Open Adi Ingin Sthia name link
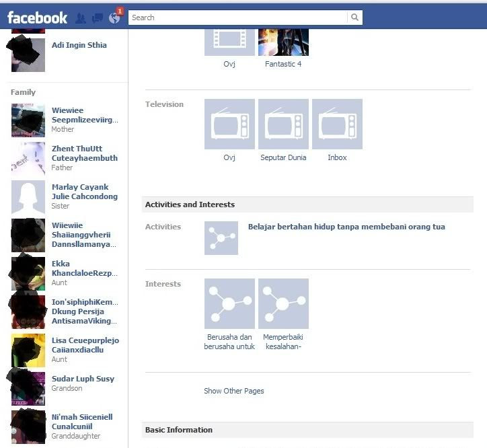This screenshot has height=448, width=487. pyautogui.click(x=79, y=45)
